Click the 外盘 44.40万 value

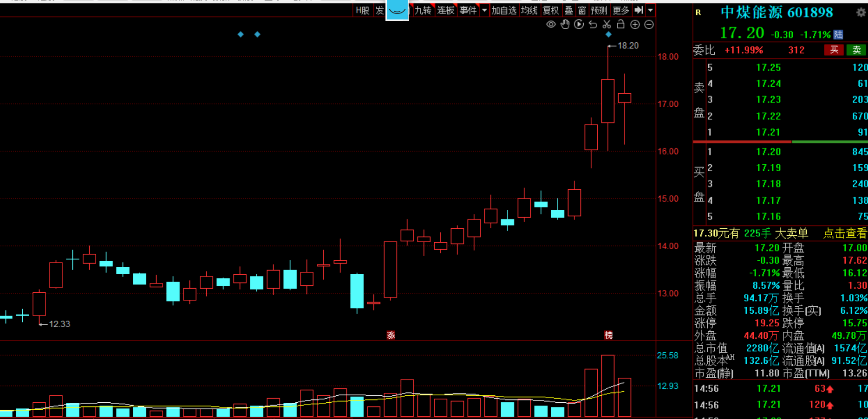click(761, 335)
